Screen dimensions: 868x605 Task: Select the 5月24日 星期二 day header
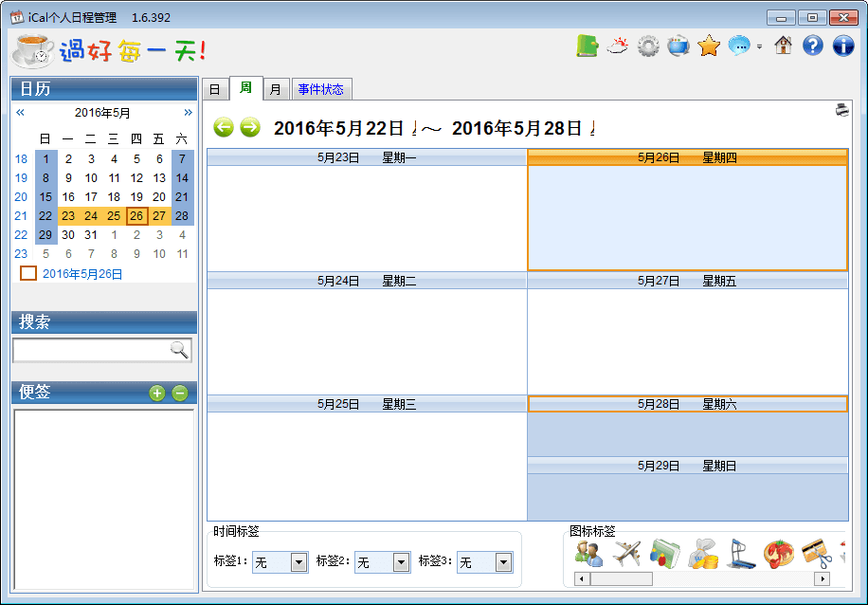367,281
